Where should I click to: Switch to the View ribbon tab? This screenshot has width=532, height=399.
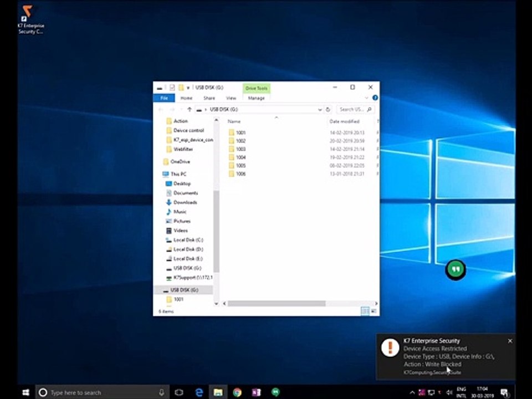click(231, 98)
